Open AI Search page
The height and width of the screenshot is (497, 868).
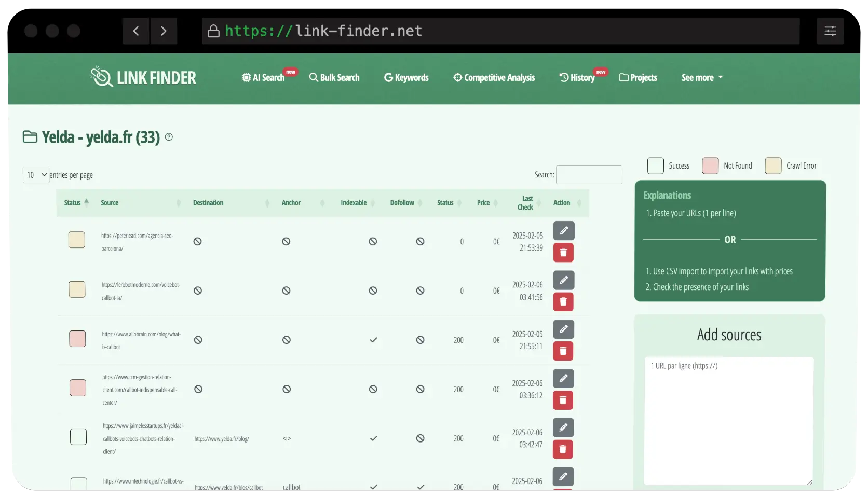(x=263, y=77)
